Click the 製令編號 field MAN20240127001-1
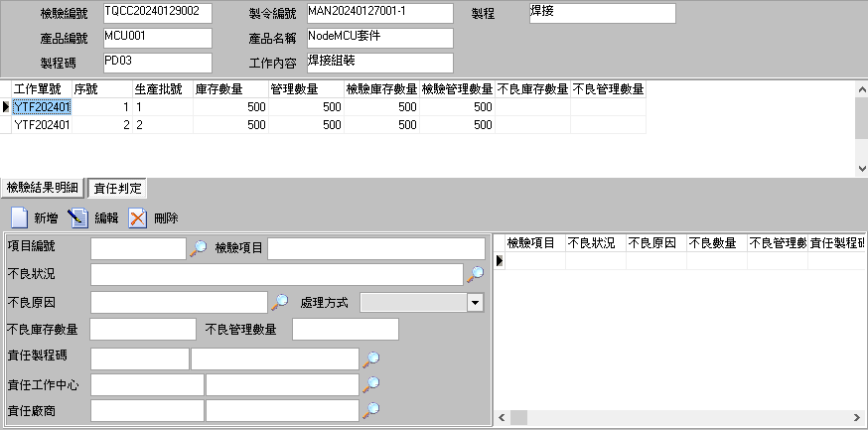The width and height of the screenshot is (868, 430). [379, 13]
